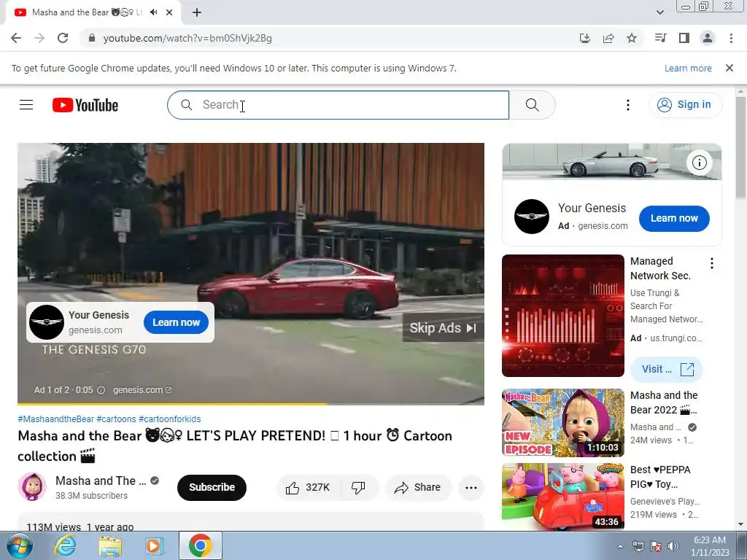The width and height of the screenshot is (747, 560).
Task: Click the #cartoons hashtag
Action: pyautogui.click(x=116, y=419)
